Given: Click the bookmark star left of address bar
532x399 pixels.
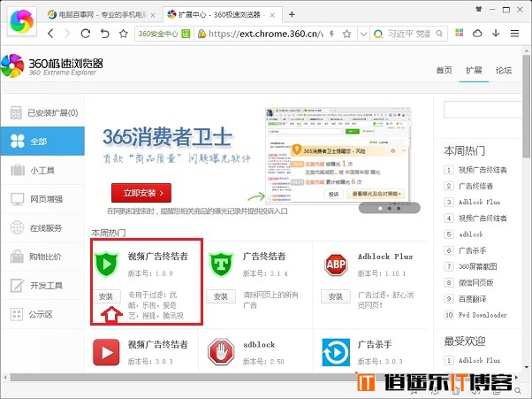Looking at the screenshot, I should pos(124,34).
